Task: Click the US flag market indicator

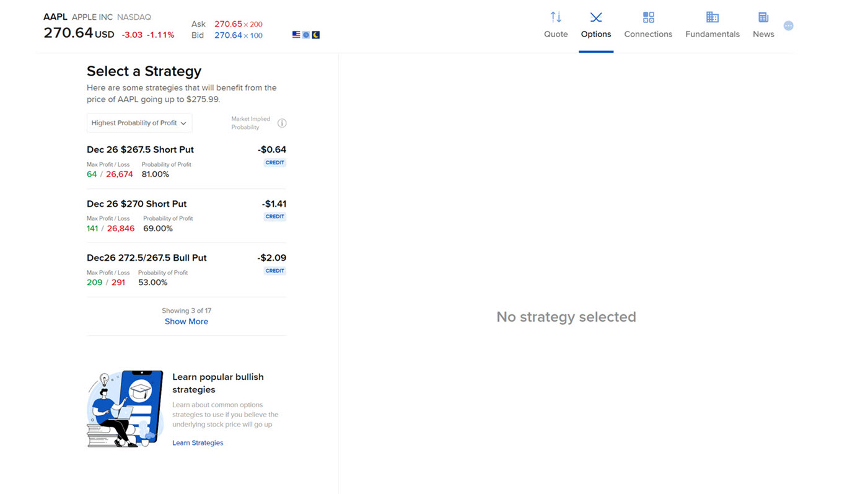Action: tap(296, 35)
